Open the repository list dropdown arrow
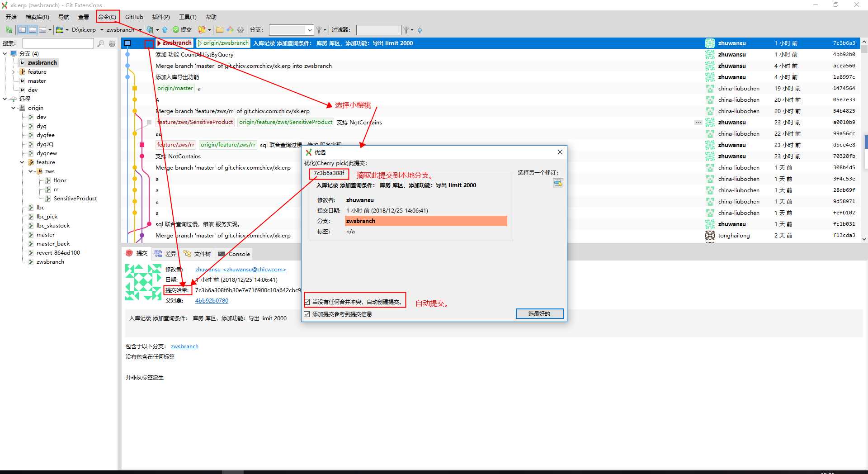This screenshot has height=474, width=868. pyautogui.click(x=67, y=30)
